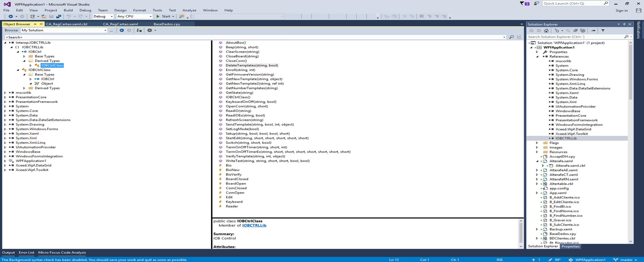Open Object Browser Settings gear icon

pyautogui.click(x=150, y=30)
